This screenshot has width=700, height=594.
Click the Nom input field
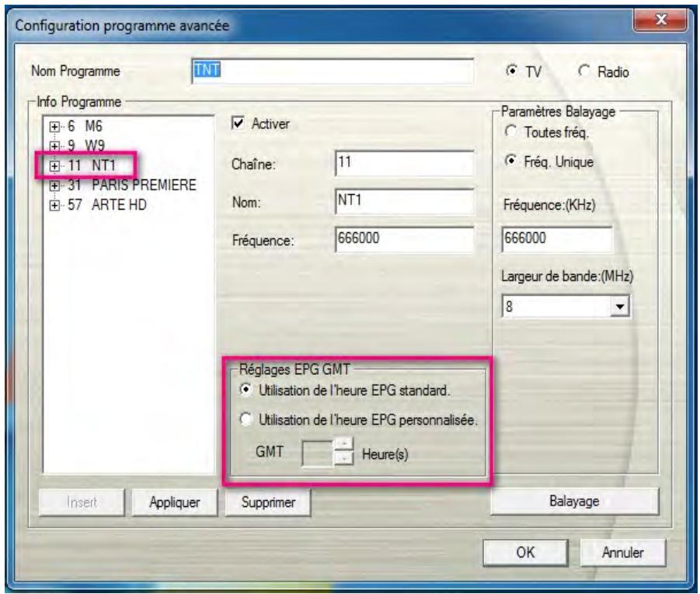(x=405, y=201)
